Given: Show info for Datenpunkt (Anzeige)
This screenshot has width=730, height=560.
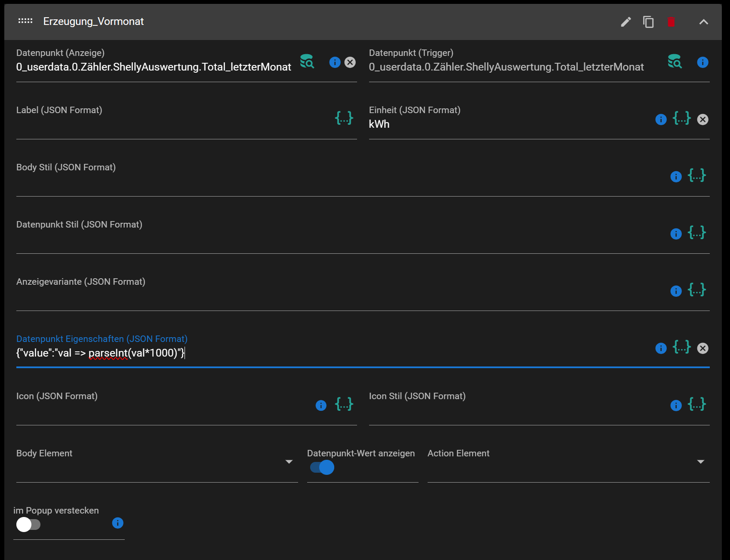Looking at the screenshot, I should [x=335, y=62].
